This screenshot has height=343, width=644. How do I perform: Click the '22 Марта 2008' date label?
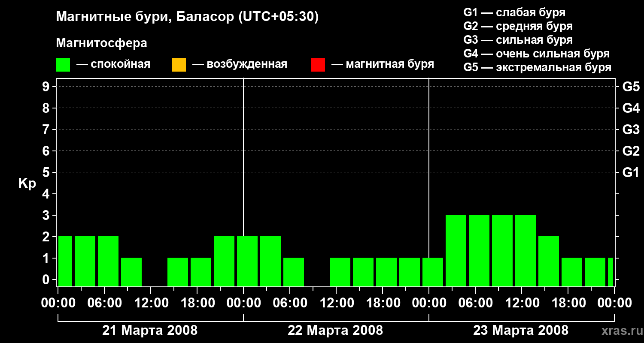click(335, 330)
